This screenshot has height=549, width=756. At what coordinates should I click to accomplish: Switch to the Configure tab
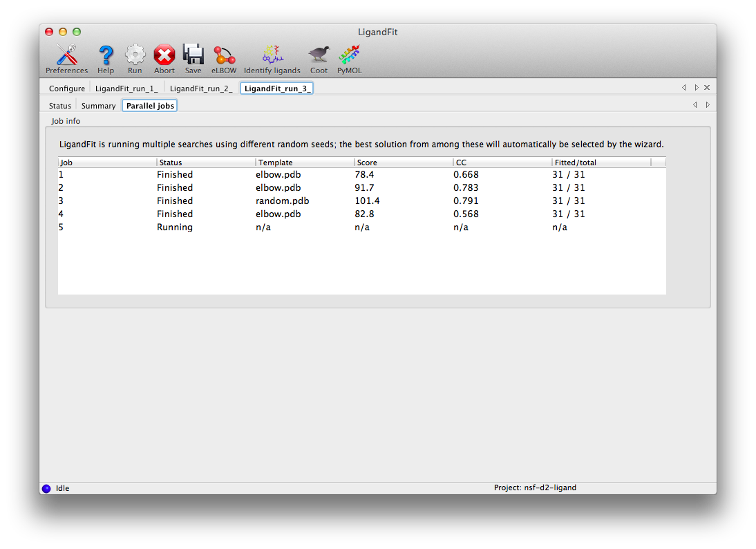[67, 89]
